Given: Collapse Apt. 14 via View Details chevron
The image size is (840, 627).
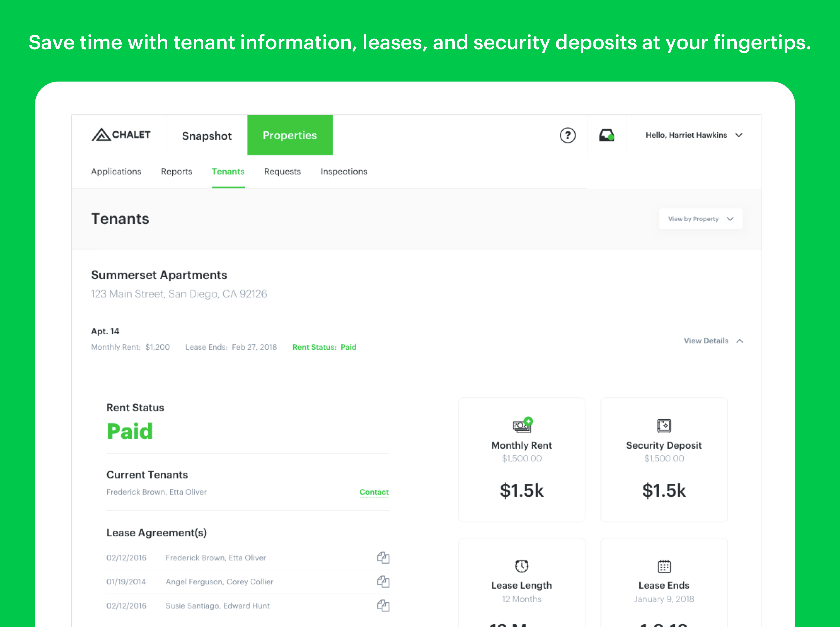Looking at the screenshot, I should (740, 341).
